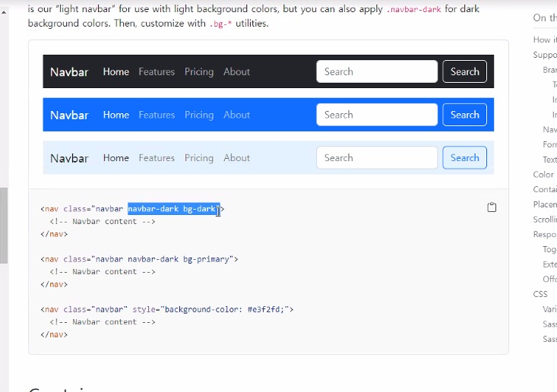Jump to CSS section in sidebar

(x=540, y=294)
